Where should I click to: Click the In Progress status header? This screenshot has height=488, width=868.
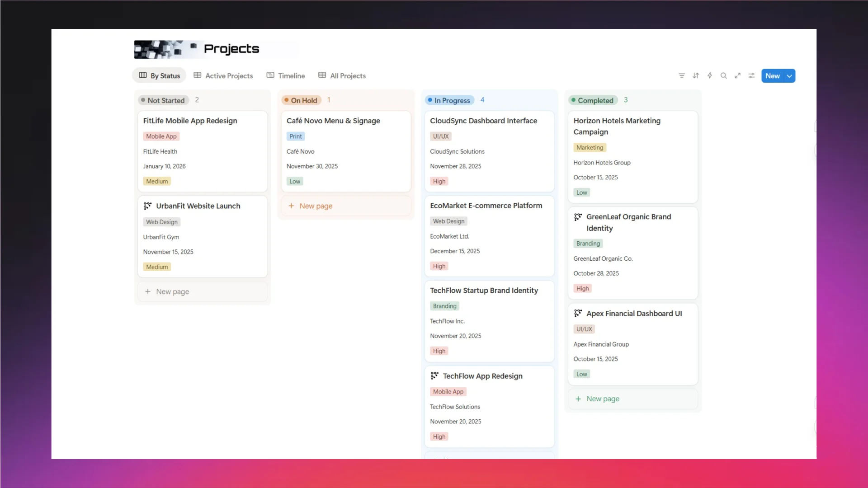[449, 100]
